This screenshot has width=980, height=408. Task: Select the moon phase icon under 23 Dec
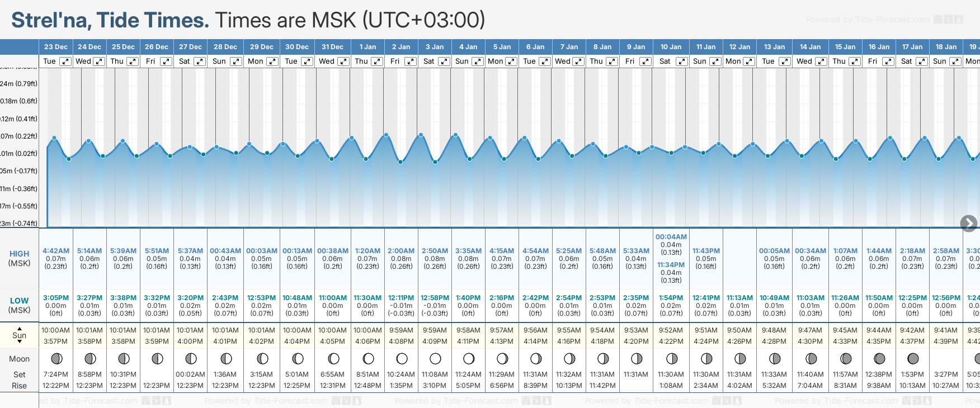pos(56,358)
